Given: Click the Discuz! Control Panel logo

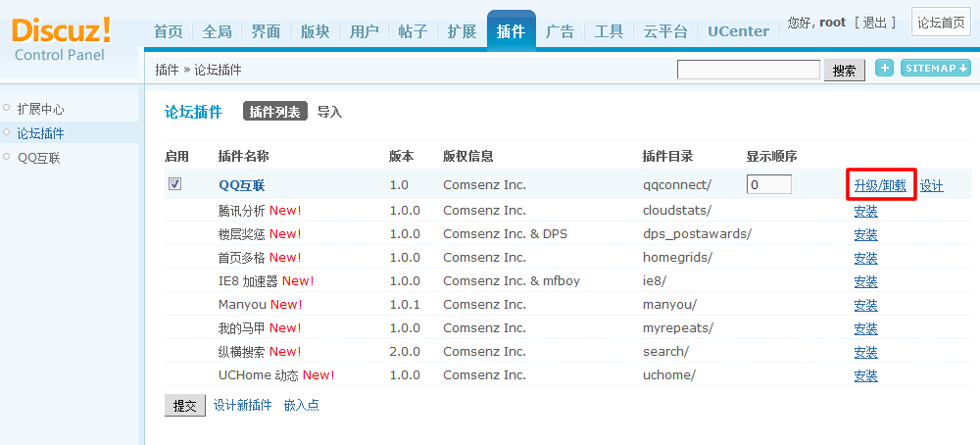Looking at the screenshot, I should pyautogui.click(x=61, y=39).
